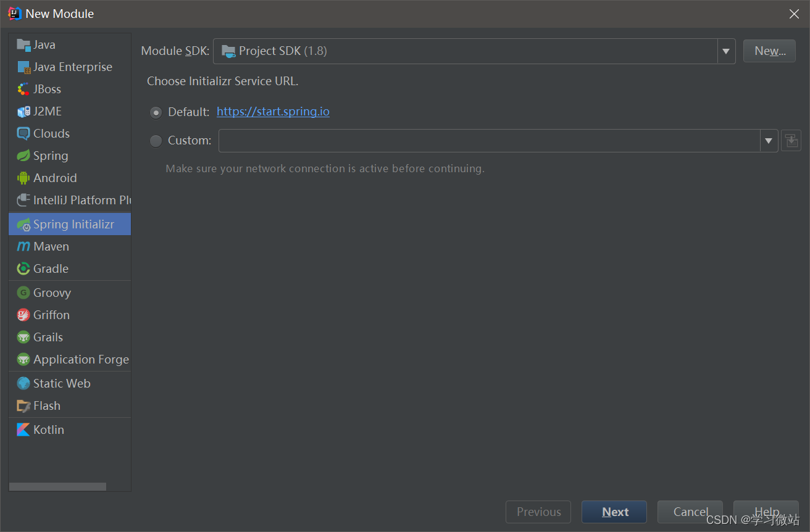Select the JBoss label in list
Image resolution: width=810 pixels, height=532 pixels.
pyautogui.click(x=47, y=89)
